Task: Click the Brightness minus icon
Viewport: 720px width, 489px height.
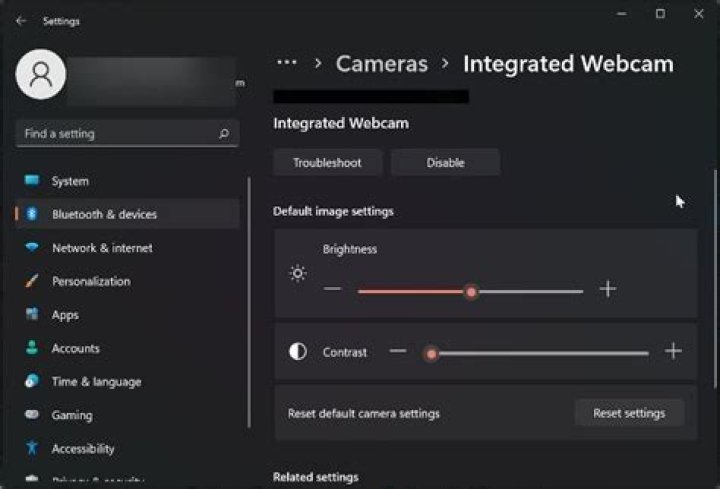Action: (333, 290)
